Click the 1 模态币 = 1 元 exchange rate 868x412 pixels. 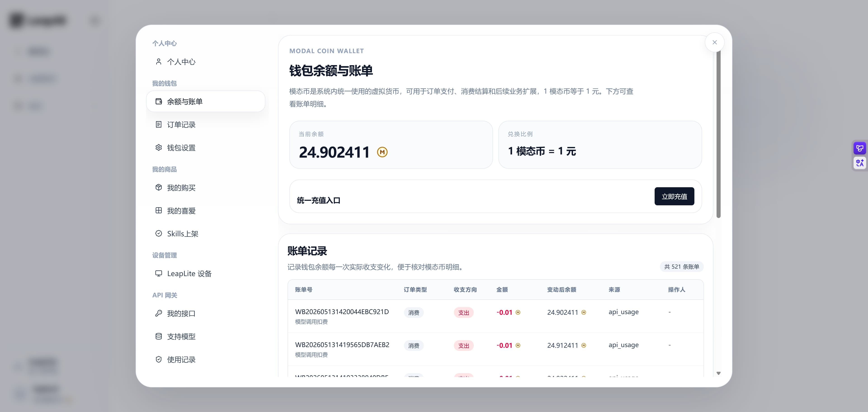(542, 151)
